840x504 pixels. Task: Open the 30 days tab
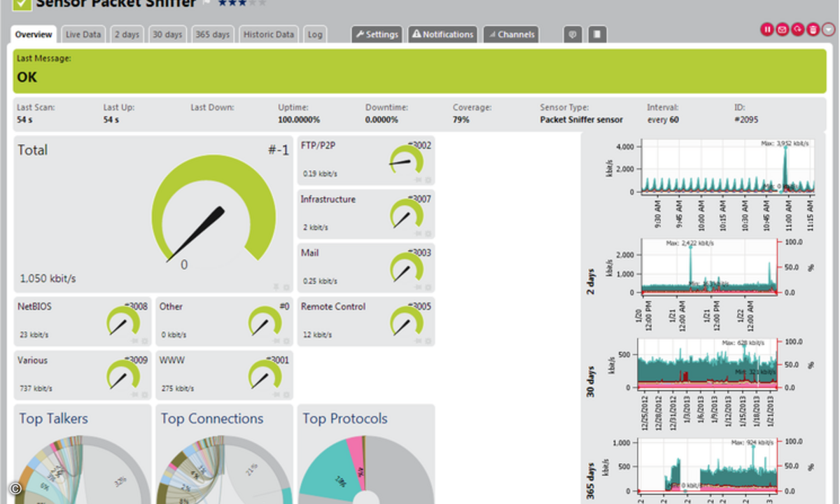coord(167,34)
